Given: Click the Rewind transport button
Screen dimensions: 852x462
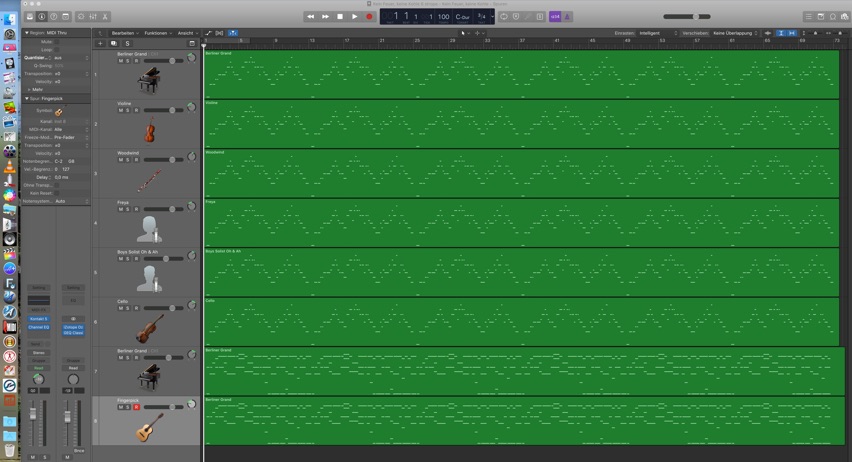Looking at the screenshot, I should 310,17.
